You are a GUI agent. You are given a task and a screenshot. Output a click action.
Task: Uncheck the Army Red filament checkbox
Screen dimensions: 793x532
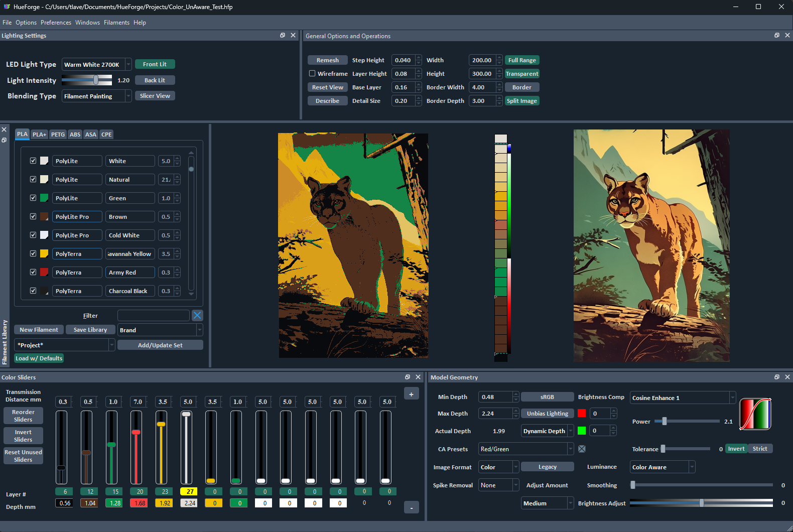click(33, 272)
